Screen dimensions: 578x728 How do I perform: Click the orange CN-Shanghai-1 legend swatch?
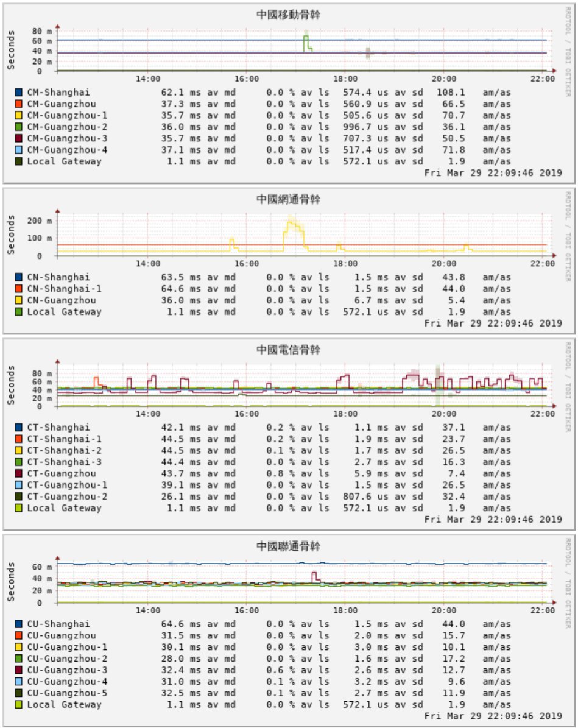point(18,289)
